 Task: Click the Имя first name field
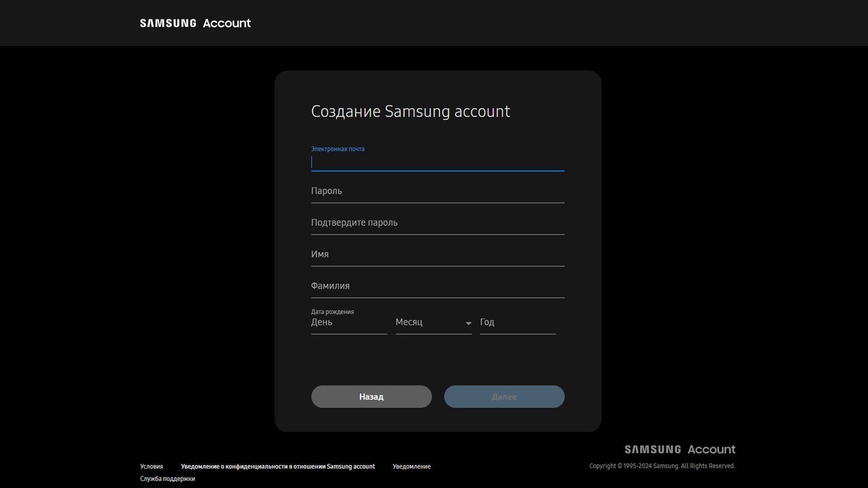(438, 254)
